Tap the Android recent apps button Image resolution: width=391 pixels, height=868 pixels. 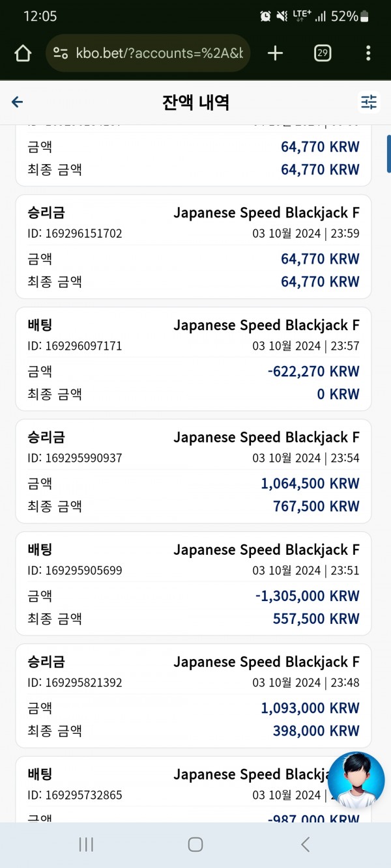point(86,845)
